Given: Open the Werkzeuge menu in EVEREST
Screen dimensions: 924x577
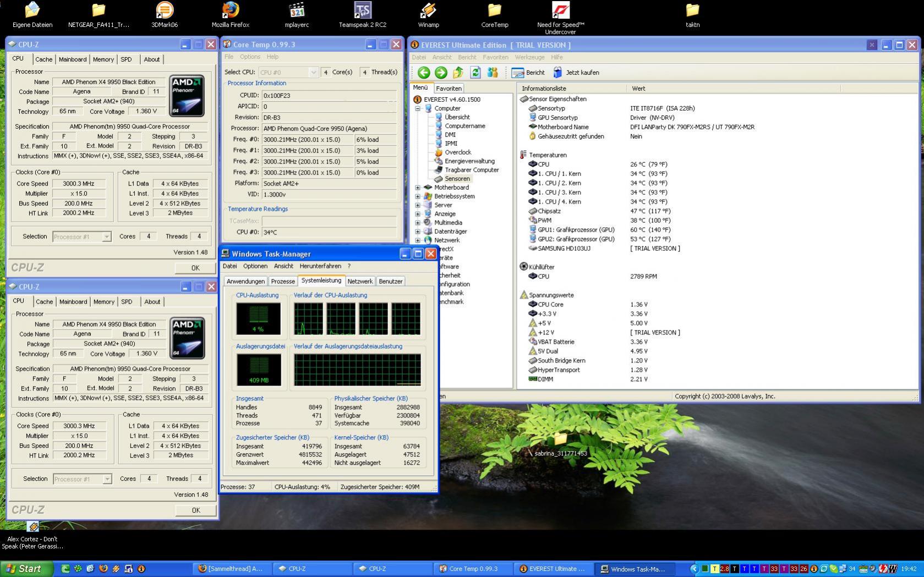Looking at the screenshot, I should (x=529, y=57).
